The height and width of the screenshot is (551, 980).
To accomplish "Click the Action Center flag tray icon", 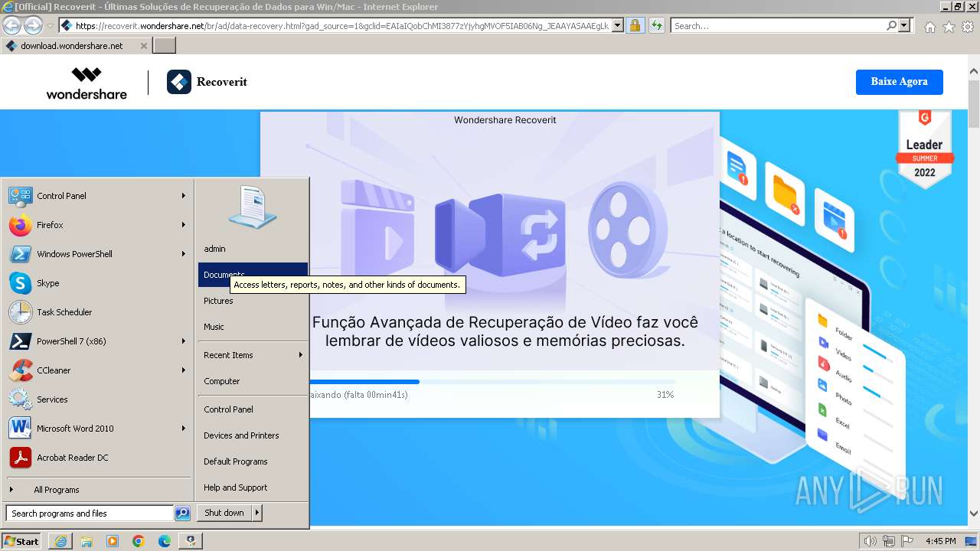I will 907,541.
